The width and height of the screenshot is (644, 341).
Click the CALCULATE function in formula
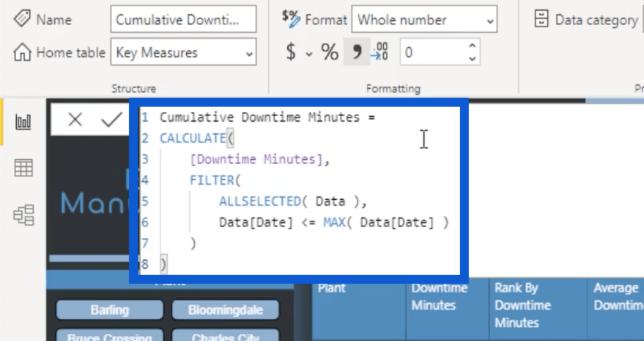point(193,138)
